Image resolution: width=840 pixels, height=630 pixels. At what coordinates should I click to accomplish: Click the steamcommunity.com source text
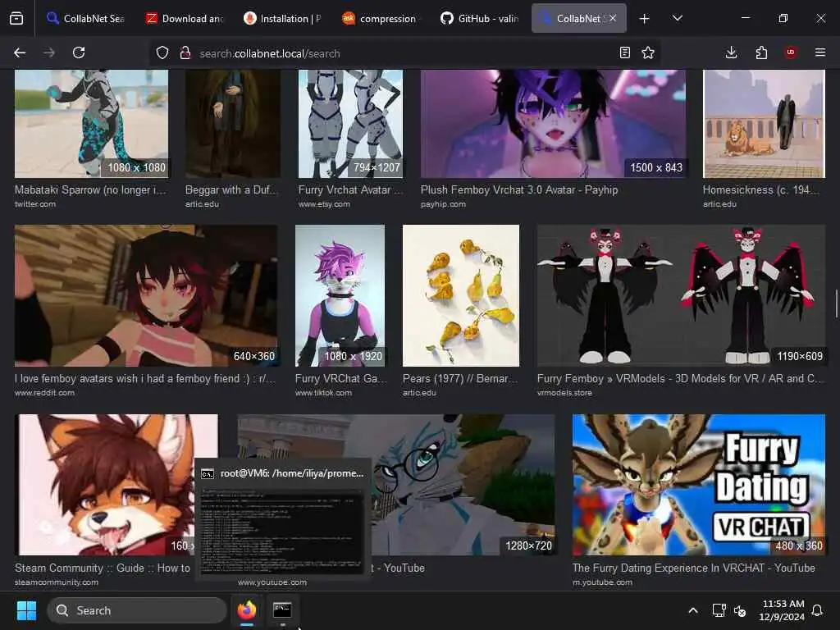tap(57, 582)
